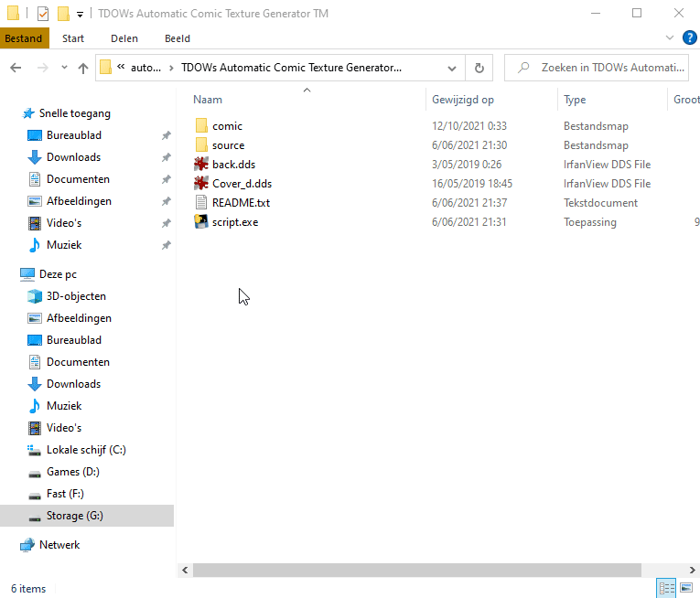Open Downloads under Deze pc
This screenshot has height=598, width=700.
(74, 383)
